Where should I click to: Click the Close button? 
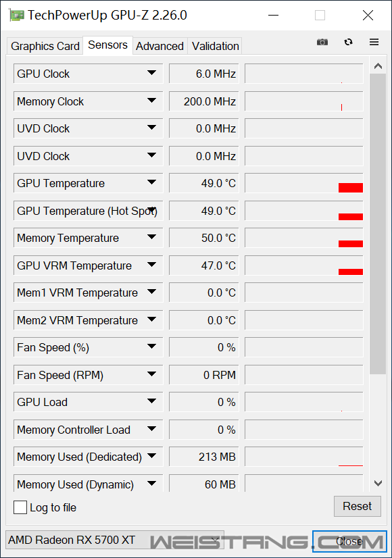click(349, 541)
